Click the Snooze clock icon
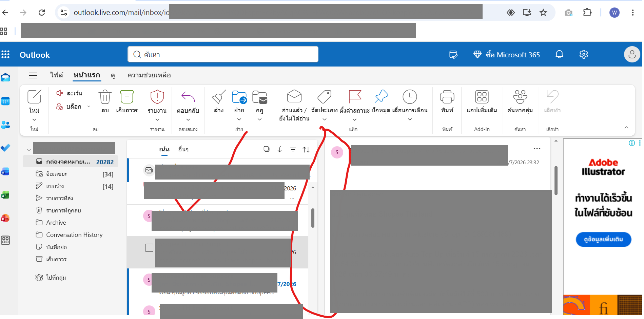 [410, 97]
